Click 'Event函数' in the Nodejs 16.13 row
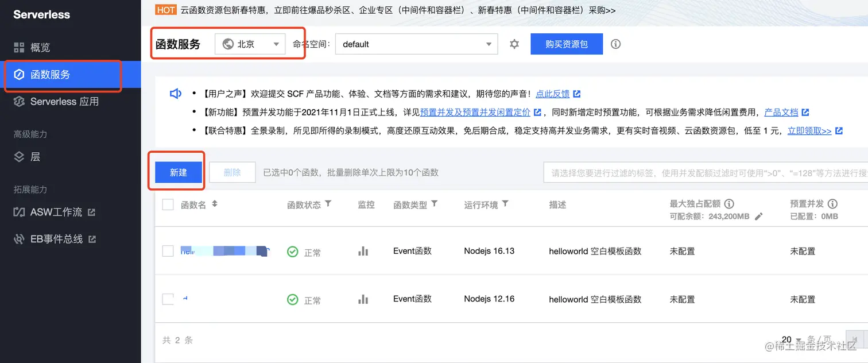Viewport: 868px width, 363px height. tap(412, 251)
